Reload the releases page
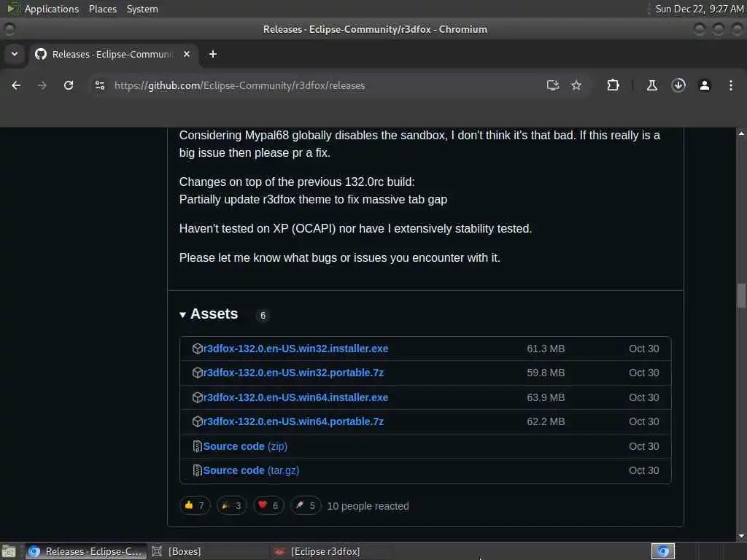Screen dimensions: 747x560 coord(69,85)
